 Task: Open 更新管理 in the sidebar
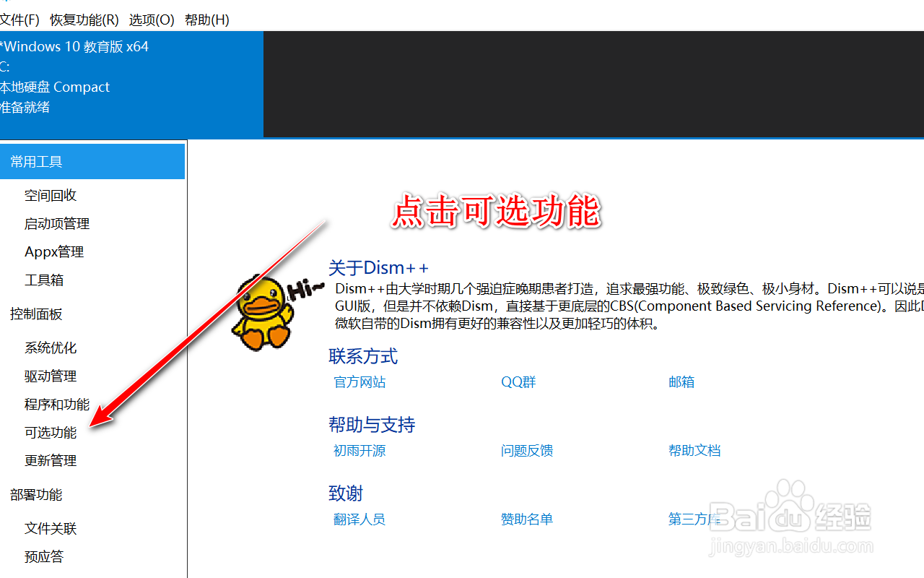[51, 460]
